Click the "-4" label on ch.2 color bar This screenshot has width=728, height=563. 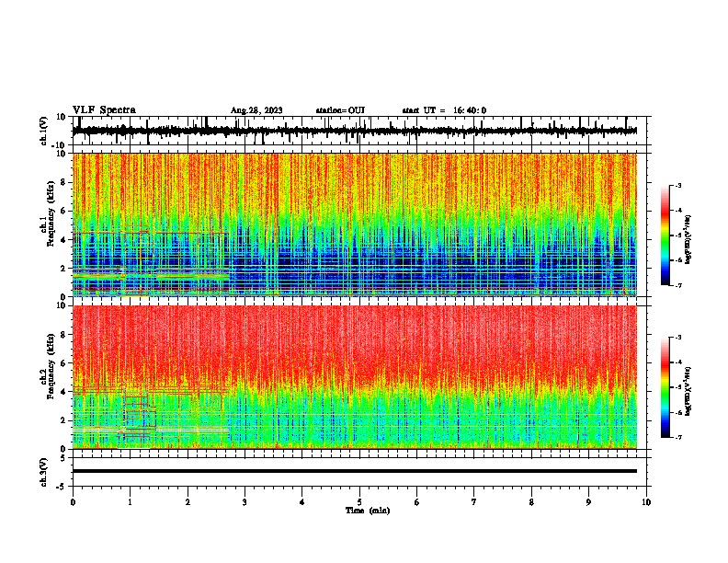(677, 362)
